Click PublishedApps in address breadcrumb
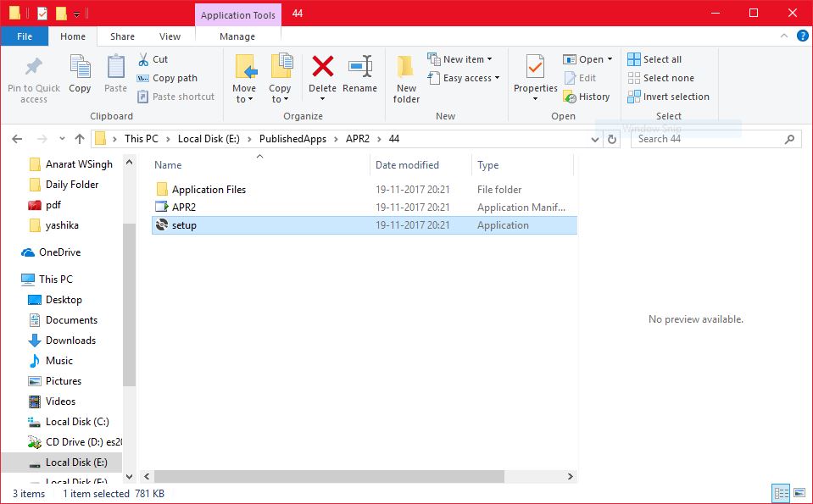This screenshot has width=813, height=504. pyautogui.click(x=292, y=139)
